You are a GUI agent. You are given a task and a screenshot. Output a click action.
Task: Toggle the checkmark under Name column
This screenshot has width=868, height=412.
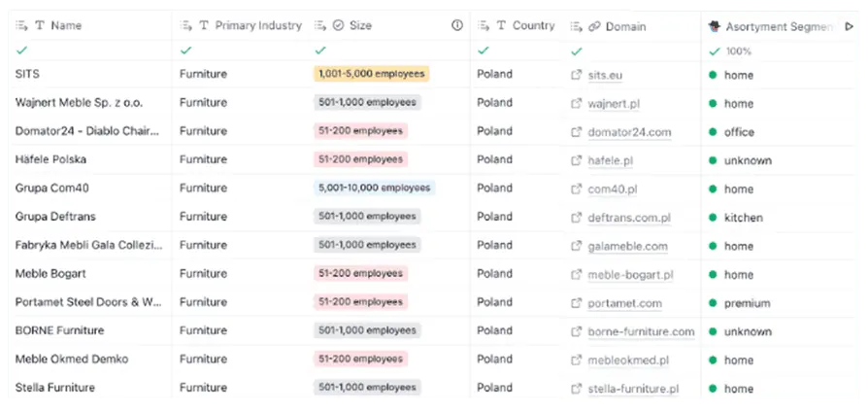(21, 51)
